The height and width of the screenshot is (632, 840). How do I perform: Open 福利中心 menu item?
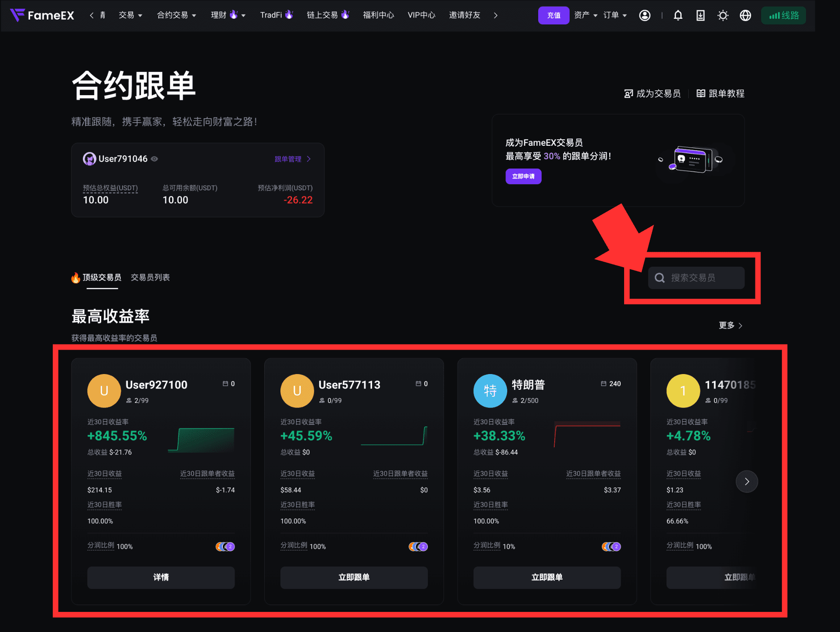tap(378, 15)
